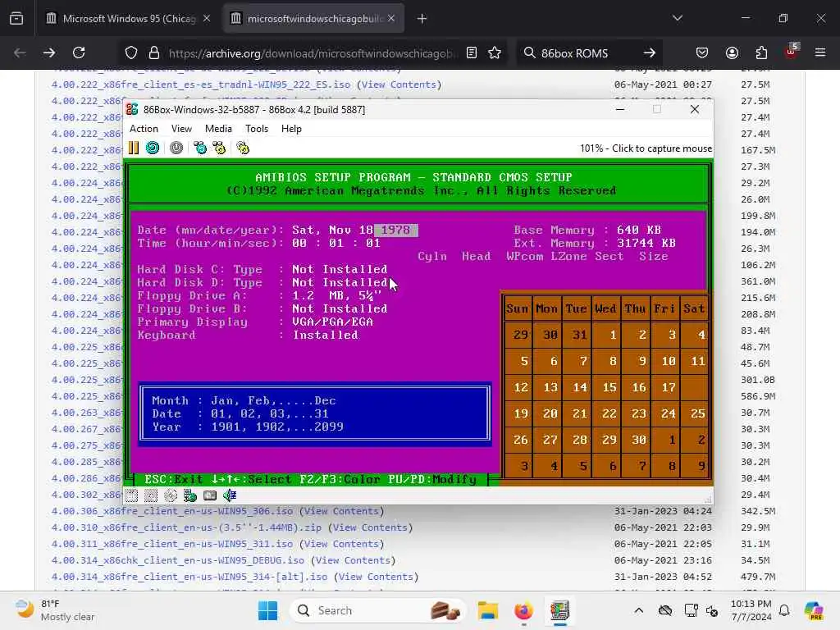The image size is (840, 630).
Task: Switch to Microsoft Windows 95 (Chicago) browser tab
Action: click(x=127, y=18)
